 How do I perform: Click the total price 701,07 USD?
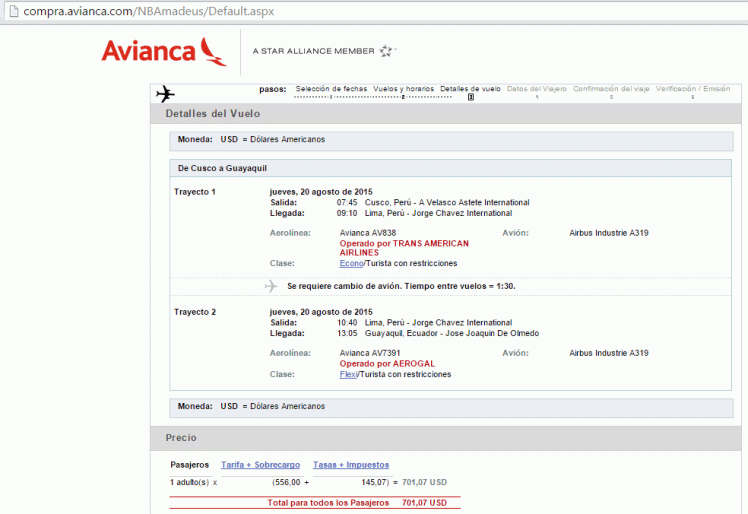424,502
